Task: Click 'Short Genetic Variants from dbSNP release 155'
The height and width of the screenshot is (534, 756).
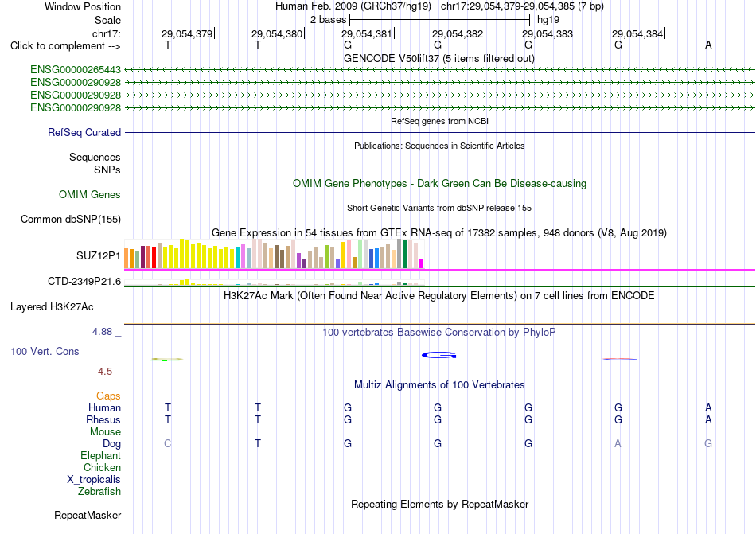Action: pos(439,209)
